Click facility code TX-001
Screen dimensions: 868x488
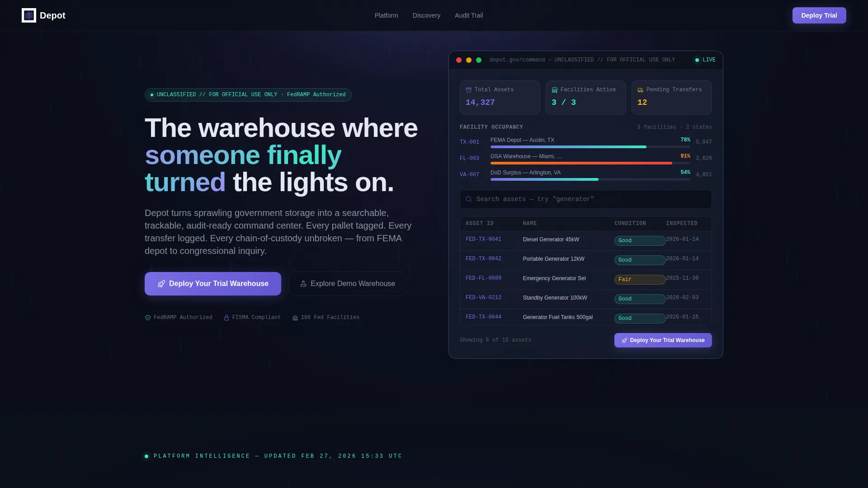pyautogui.click(x=469, y=142)
